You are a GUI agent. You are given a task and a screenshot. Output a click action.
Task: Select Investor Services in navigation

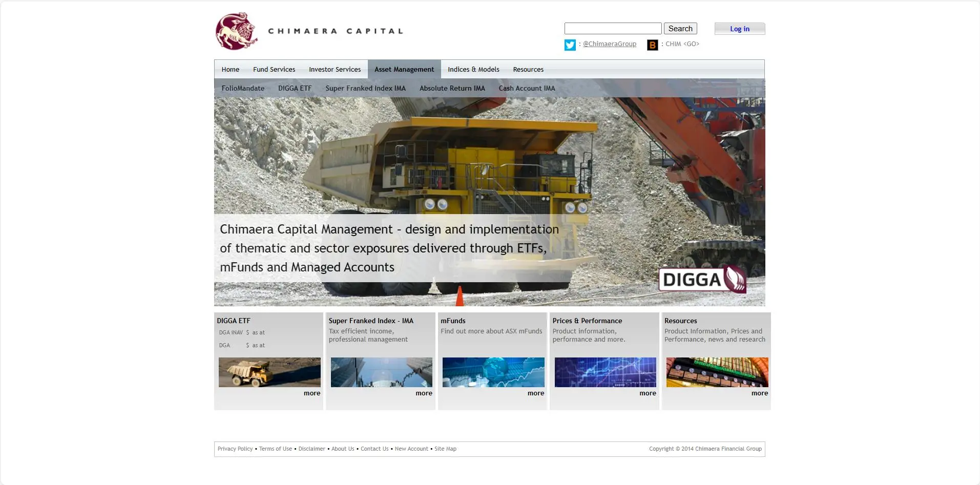click(335, 69)
